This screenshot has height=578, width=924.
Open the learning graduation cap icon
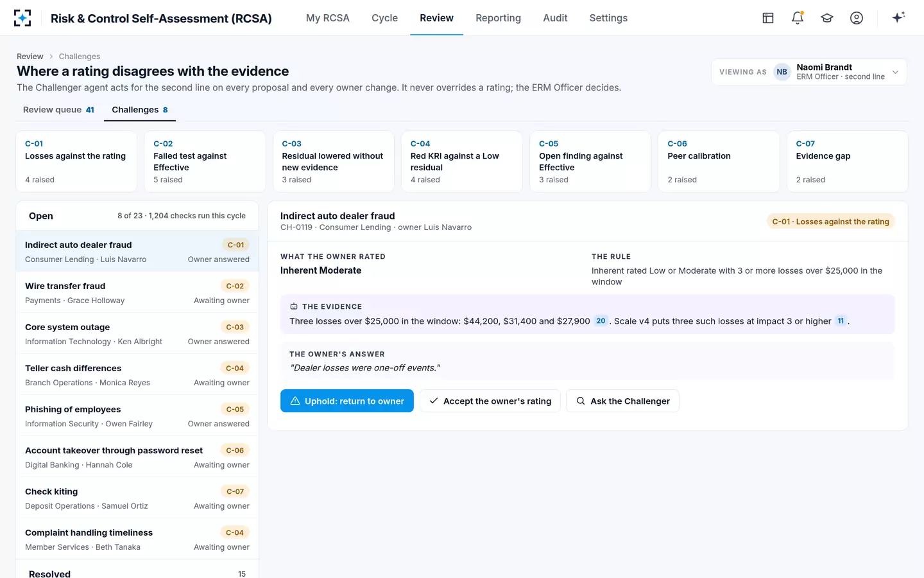click(x=827, y=18)
